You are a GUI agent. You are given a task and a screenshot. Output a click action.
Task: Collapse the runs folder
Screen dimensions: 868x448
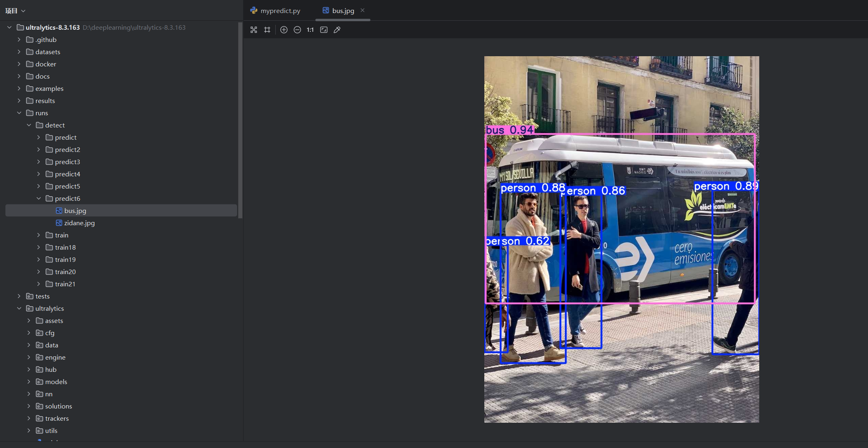tap(19, 113)
